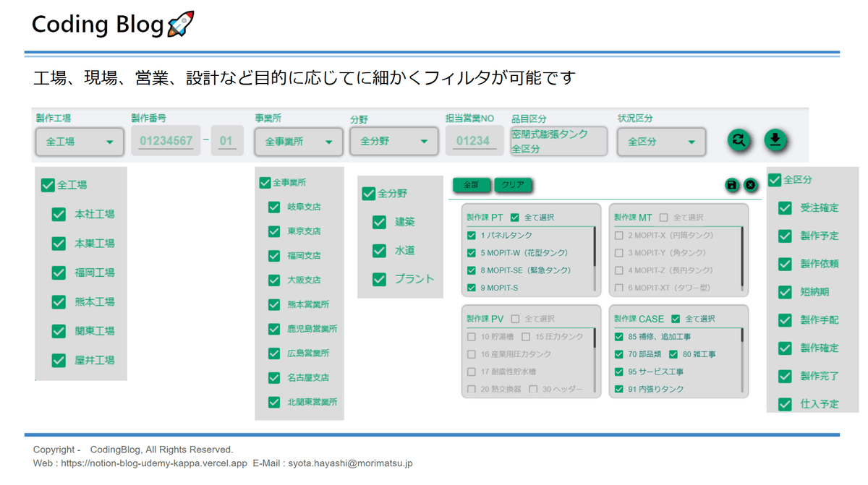The width and height of the screenshot is (868, 485).
Task: Check 全て選択 for 製作課 MT
Action: coord(663,218)
